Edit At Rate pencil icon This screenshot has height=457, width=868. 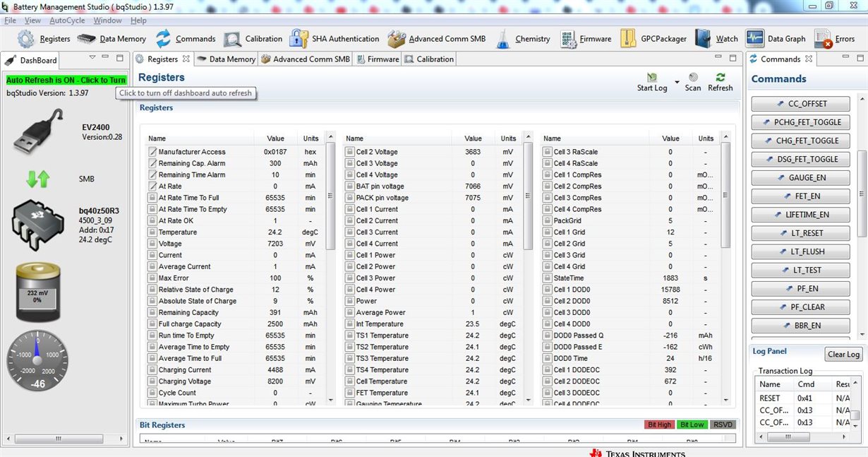[x=152, y=186]
